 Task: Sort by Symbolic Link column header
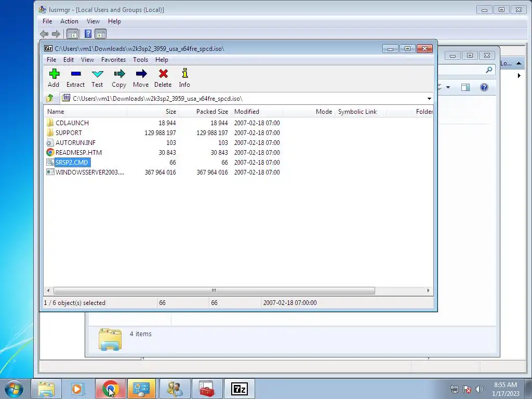361,111
